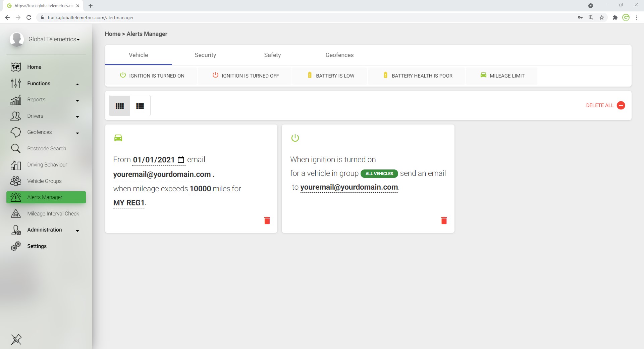Expand the Reports submenu

pyautogui.click(x=77, y=100)
